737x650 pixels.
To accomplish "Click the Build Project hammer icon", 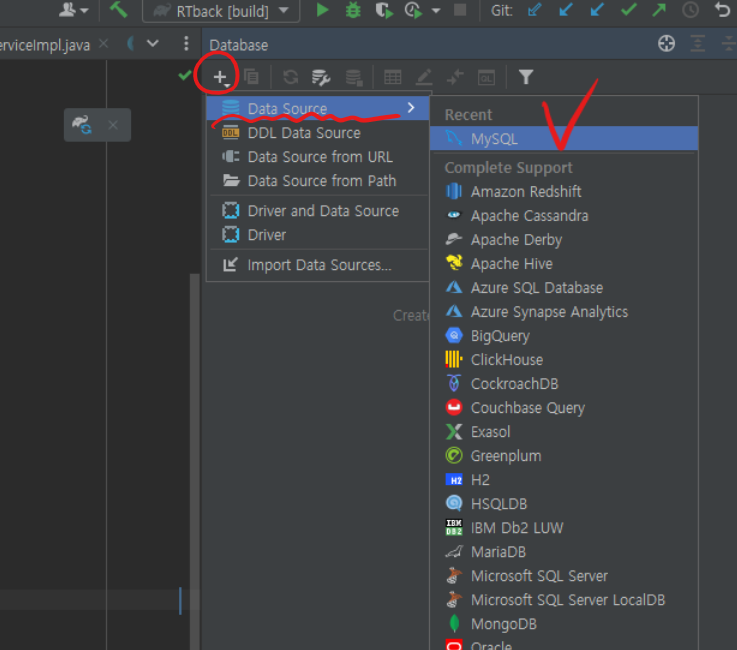I will pyautogui.click(x=118, y=10).
